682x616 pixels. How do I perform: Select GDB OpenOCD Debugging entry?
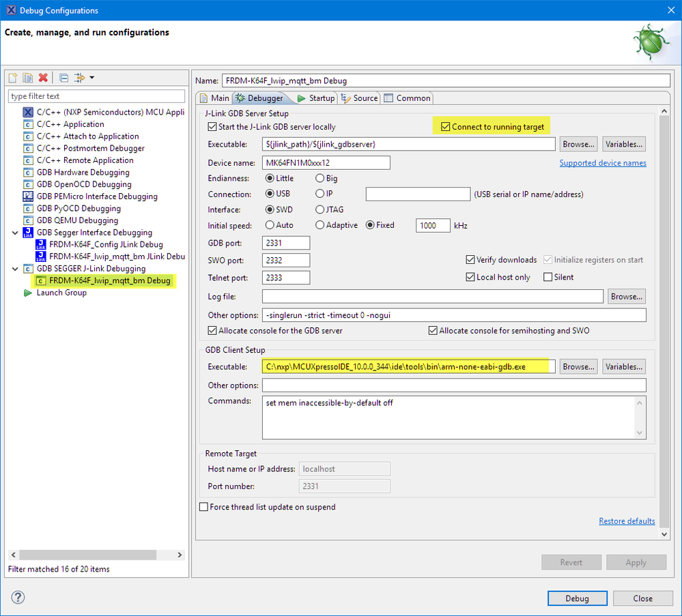[x=84, y=184]
